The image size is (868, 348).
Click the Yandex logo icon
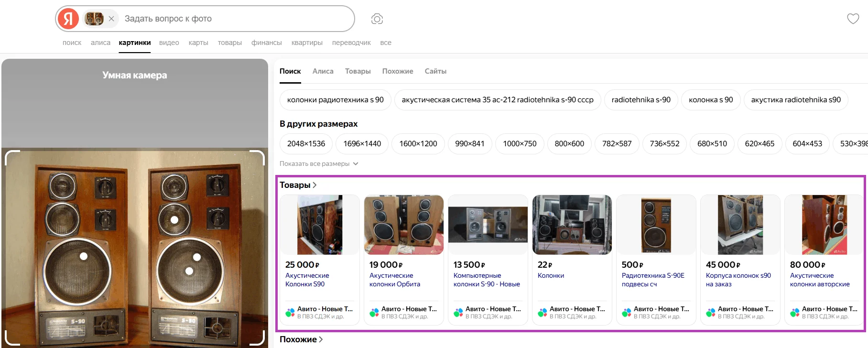[68, 19]
